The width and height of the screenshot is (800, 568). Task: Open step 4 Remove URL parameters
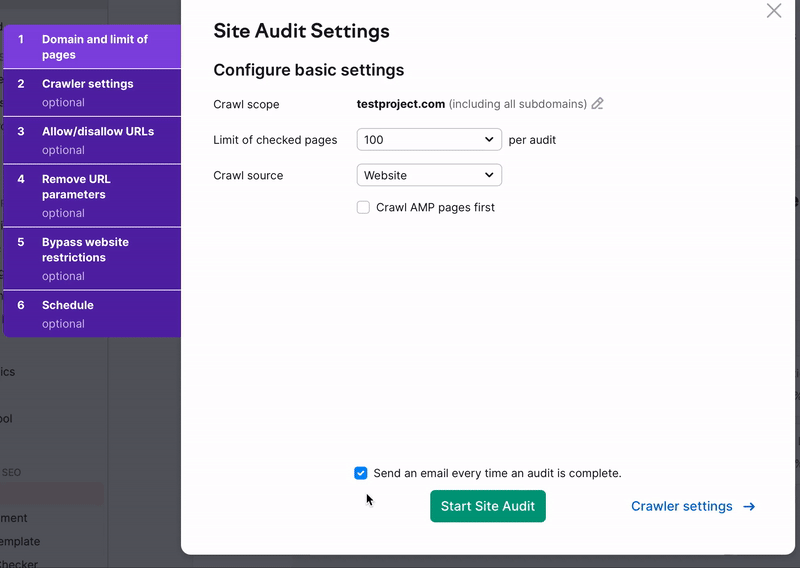coord(92,195)
